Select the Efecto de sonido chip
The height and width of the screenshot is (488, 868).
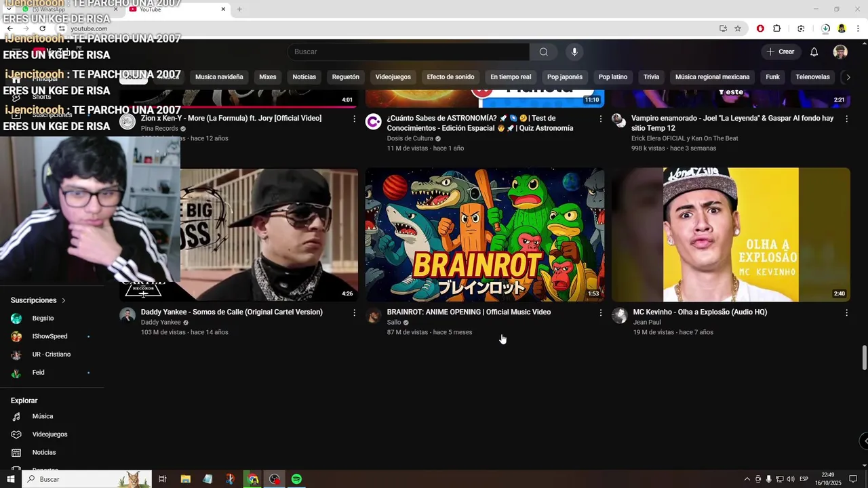(x=450, y=77)
